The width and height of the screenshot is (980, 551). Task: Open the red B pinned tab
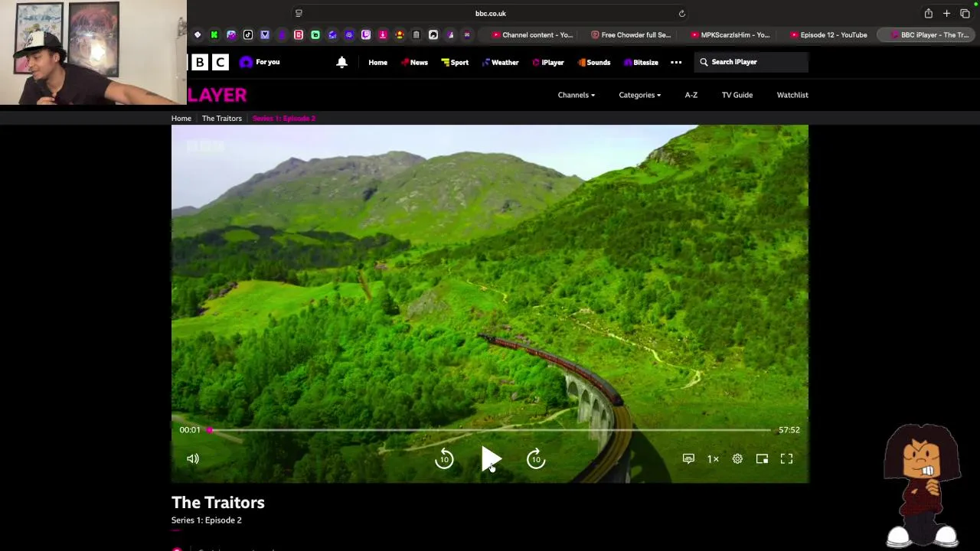(x=299, y=34)
